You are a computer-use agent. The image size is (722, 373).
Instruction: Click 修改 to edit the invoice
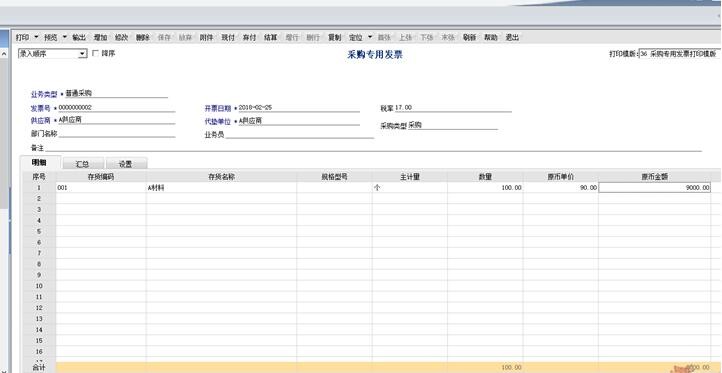122,37
